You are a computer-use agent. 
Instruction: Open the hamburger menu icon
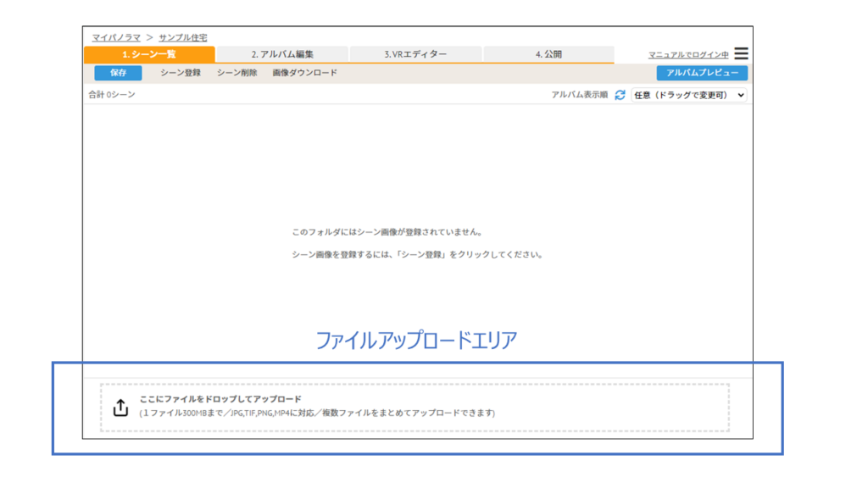click(741, 54)
